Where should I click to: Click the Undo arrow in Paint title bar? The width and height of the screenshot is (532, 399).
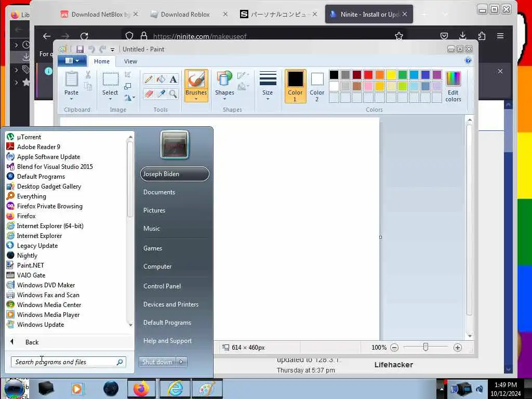point(91,49)
